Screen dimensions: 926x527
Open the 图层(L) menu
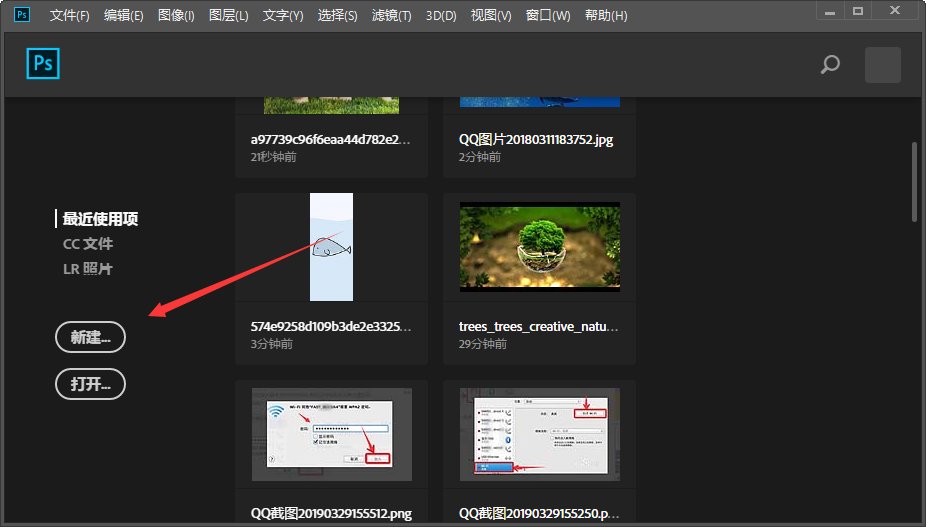[229, 15]
